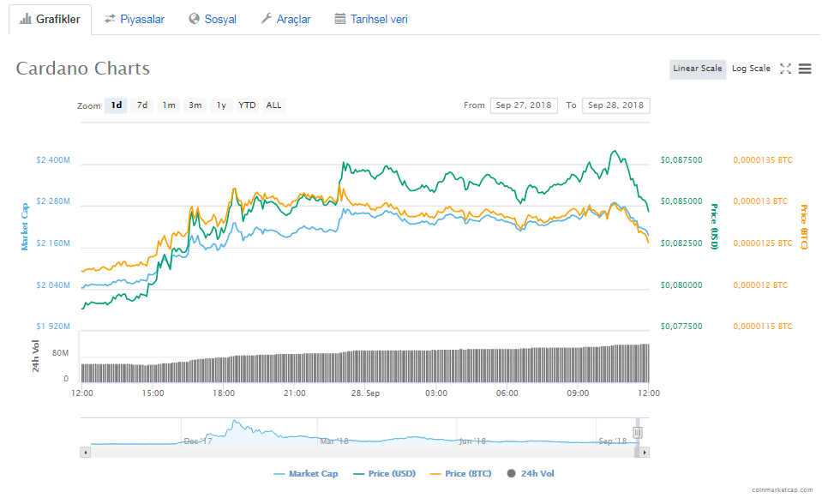Toggle fullscreen chart view
The height and width of the screenshot is (504, 822).
[x=785, y=69]
